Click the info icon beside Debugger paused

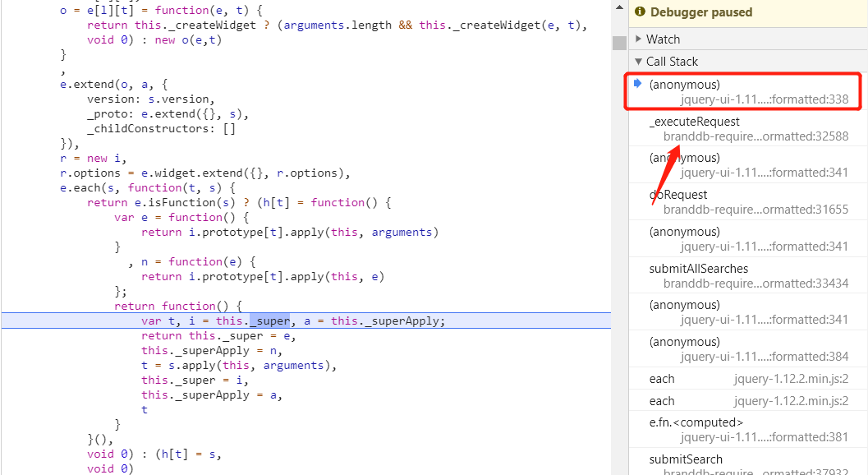coord(641,12)
